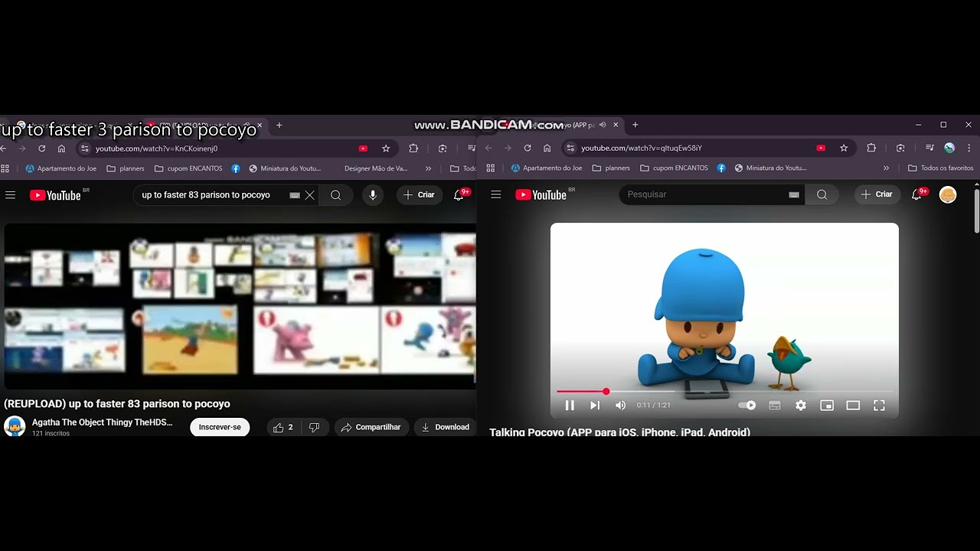Toggle the autoplay switch in the player
The width and height of the screenshot is (980, 551).
click(x=747, y=406)
